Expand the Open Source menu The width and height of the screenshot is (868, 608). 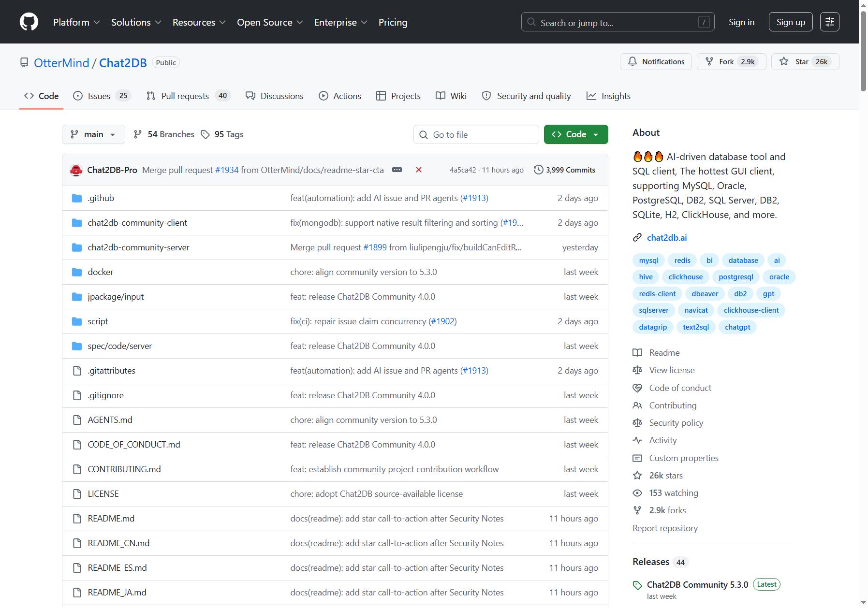pos(270,22)
